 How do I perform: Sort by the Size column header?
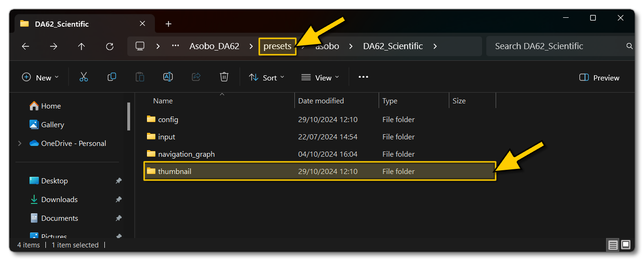459,101
